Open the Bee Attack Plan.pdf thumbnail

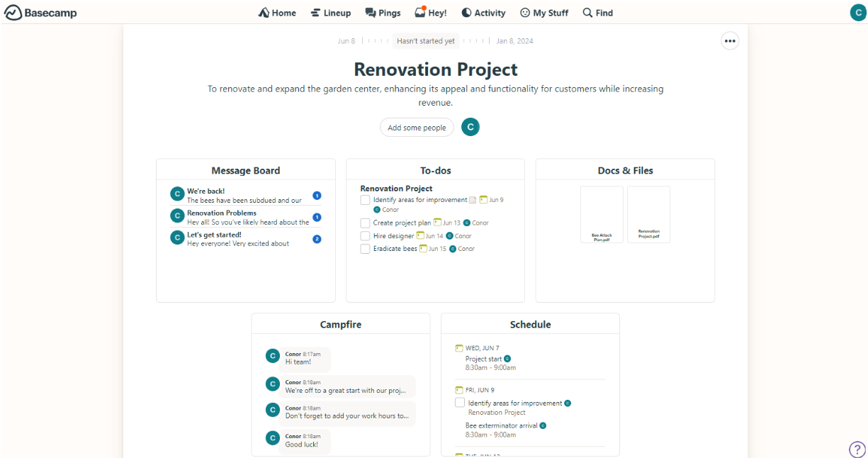tap(602, 215)
